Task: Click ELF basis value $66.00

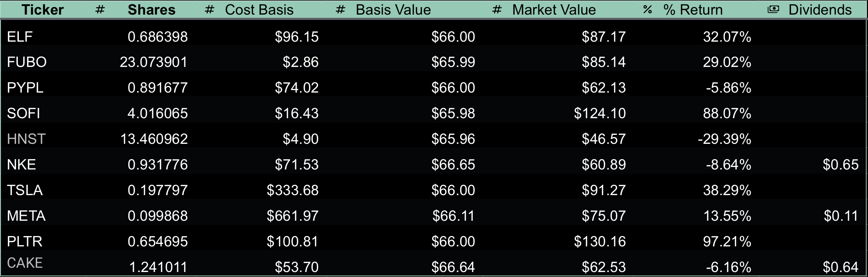Action: [x=453, y=37]
